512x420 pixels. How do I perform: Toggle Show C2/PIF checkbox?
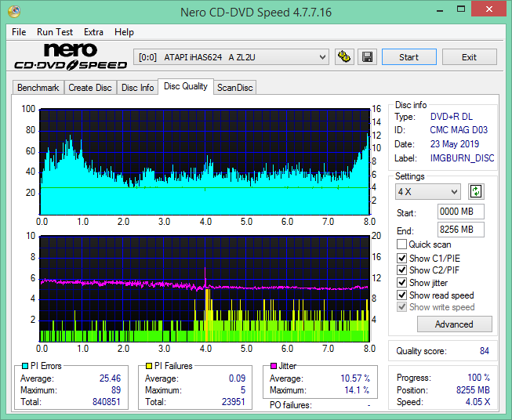tap(401, 270)
